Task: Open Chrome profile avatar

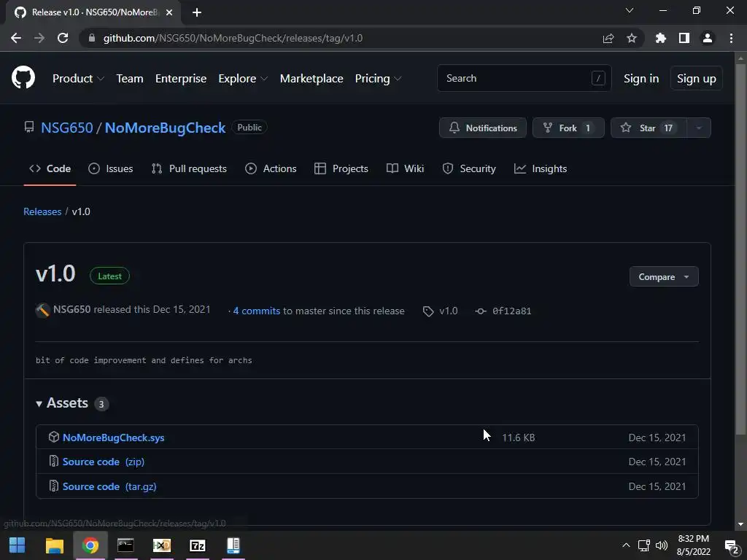Action: pos(708,38)
